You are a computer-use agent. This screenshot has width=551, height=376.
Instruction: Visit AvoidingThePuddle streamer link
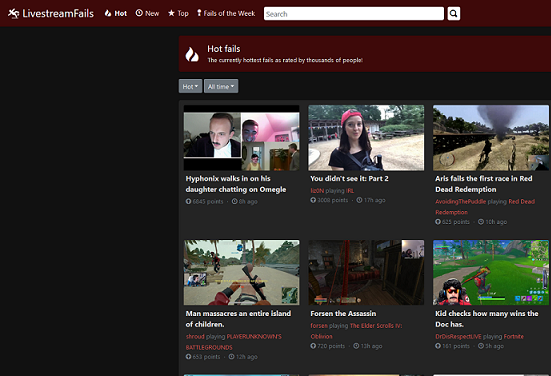coord(460,201)
